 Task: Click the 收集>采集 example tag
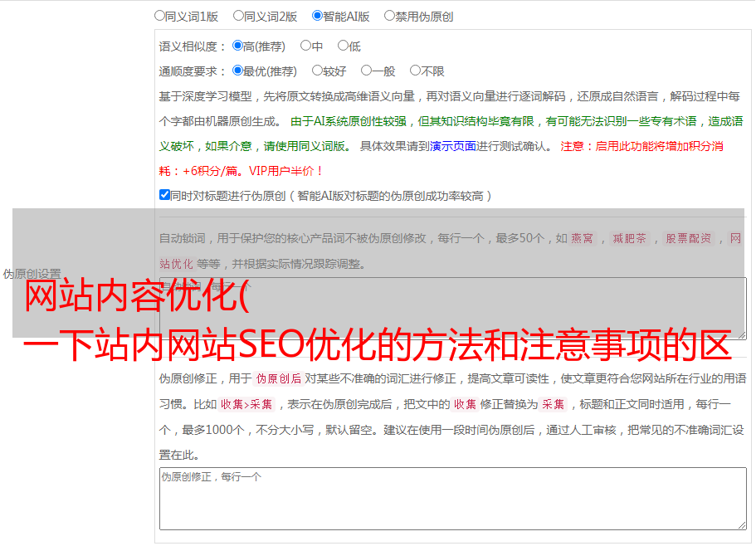246,404
